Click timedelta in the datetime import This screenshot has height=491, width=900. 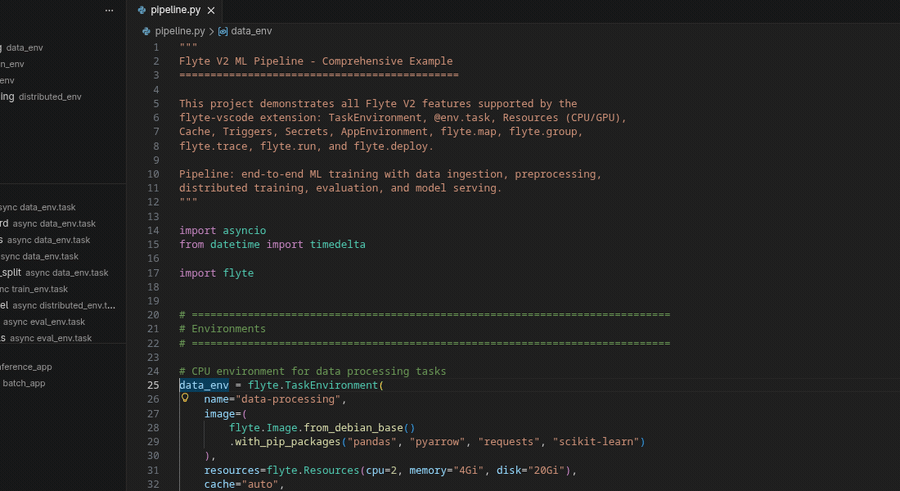[x=338, y=245]
